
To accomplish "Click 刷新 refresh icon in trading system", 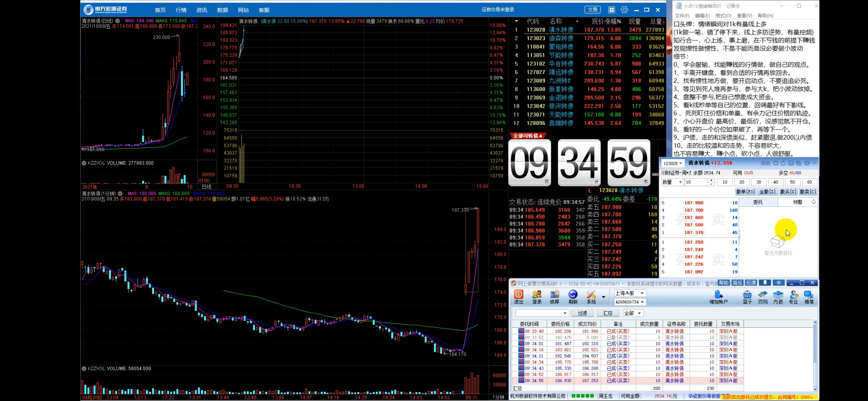I will click(573, 297).
